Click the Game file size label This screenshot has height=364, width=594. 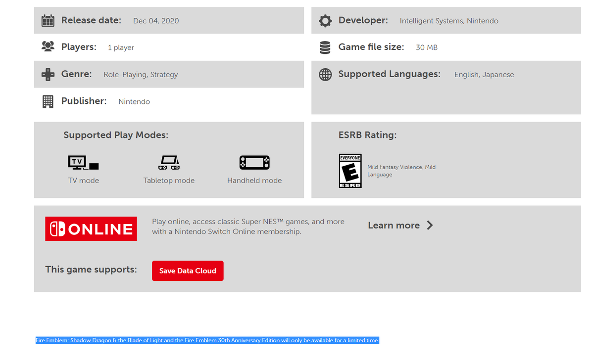point(371,47)
